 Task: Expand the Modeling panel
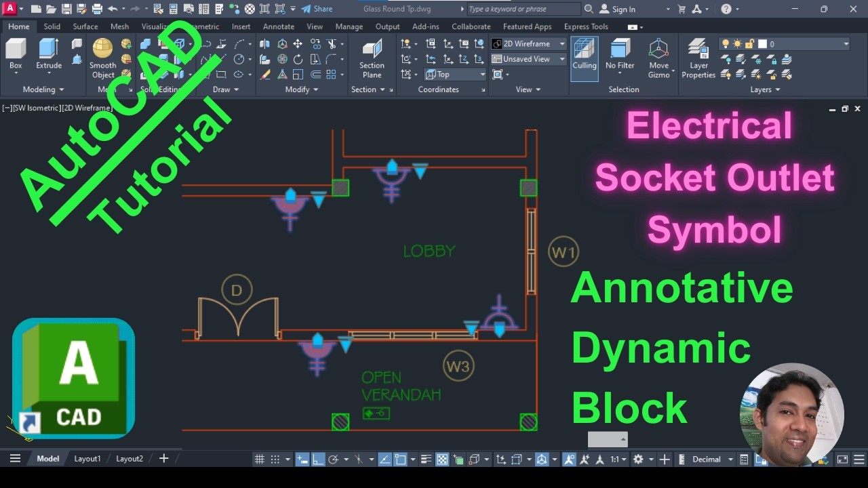[43, 89]
